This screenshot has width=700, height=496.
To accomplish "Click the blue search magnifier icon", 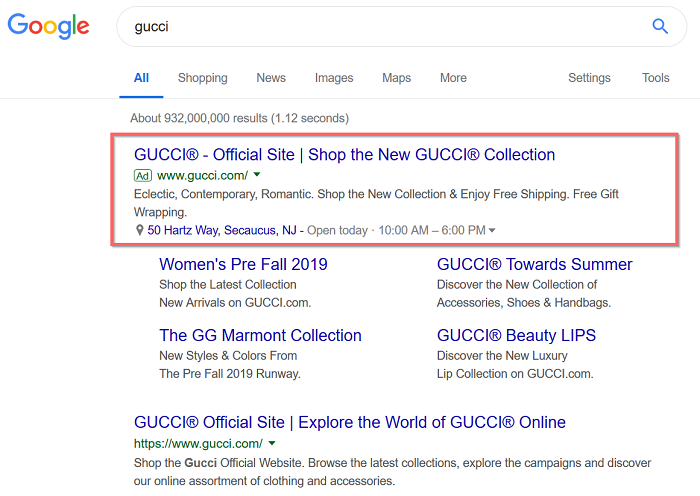I will 660,26.
